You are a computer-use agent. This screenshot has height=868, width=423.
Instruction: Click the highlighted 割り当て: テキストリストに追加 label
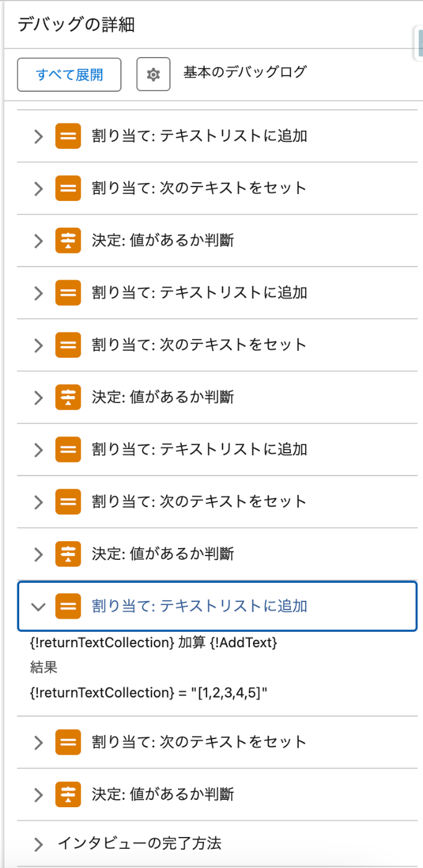coord(199,606)
